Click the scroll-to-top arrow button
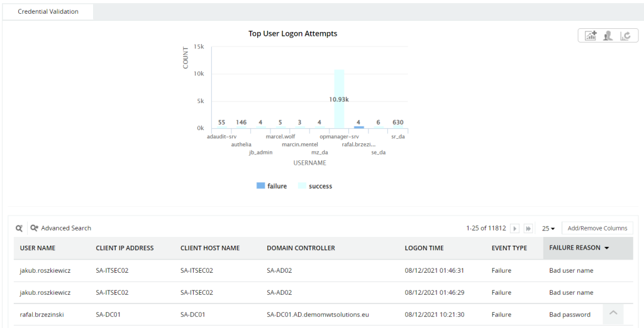 (x=613, y=313)
